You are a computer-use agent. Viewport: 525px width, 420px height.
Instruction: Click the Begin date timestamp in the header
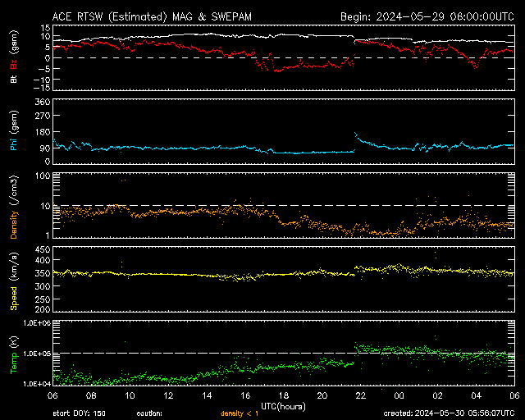click(x=427, y=16)
